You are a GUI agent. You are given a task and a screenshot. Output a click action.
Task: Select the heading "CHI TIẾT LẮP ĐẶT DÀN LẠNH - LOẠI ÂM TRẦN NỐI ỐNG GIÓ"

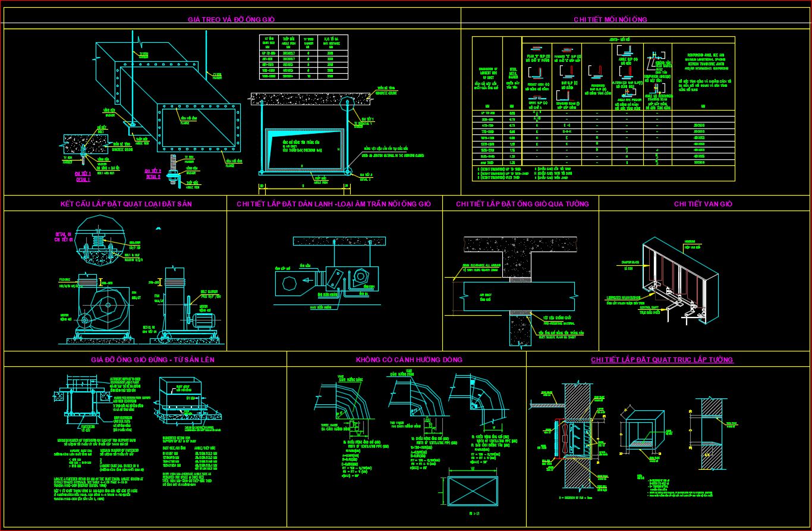(x=333, y=204)
